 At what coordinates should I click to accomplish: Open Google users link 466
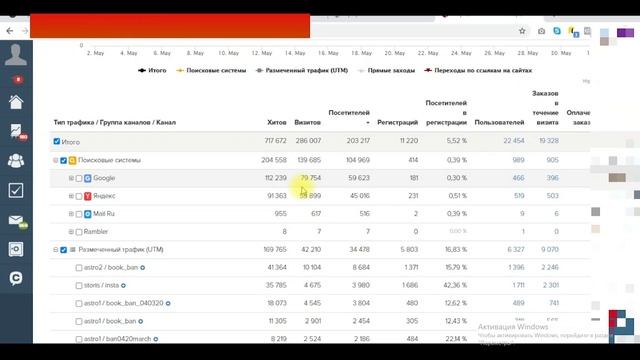point(518,178)
